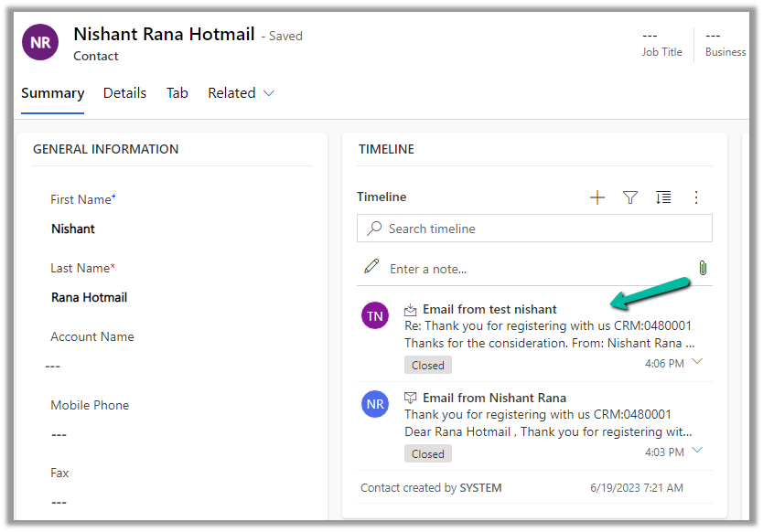
Task: Click the plus icon to add timeline record
Action: coord(597,197)
